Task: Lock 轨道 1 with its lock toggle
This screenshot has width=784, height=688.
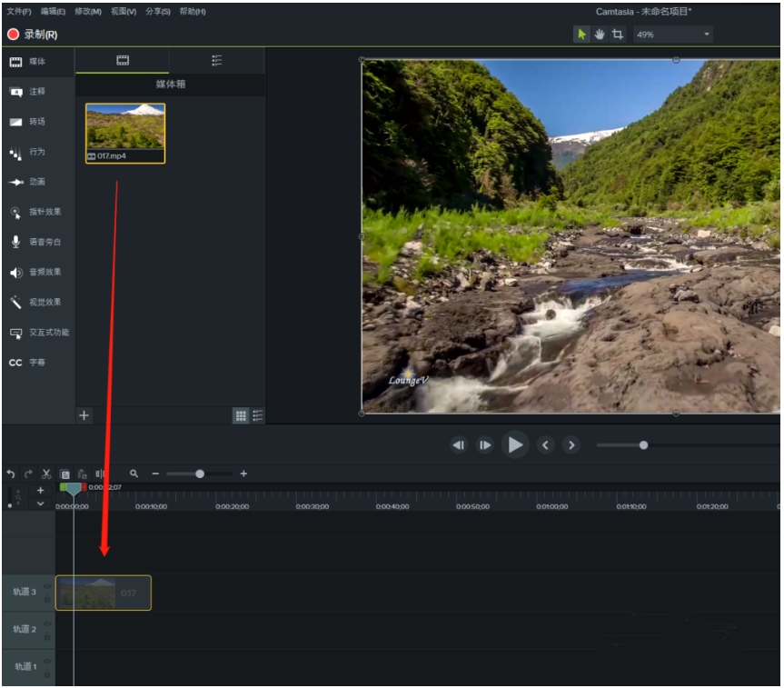Action: click(x=47, y=674)
